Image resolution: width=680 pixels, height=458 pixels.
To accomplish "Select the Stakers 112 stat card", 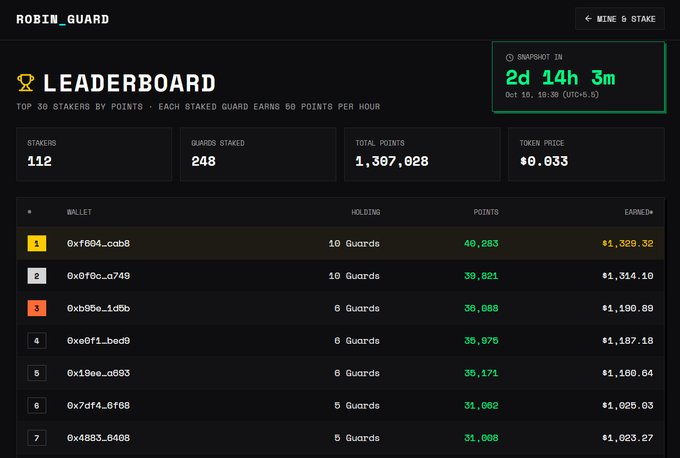I will click(94, 154).
